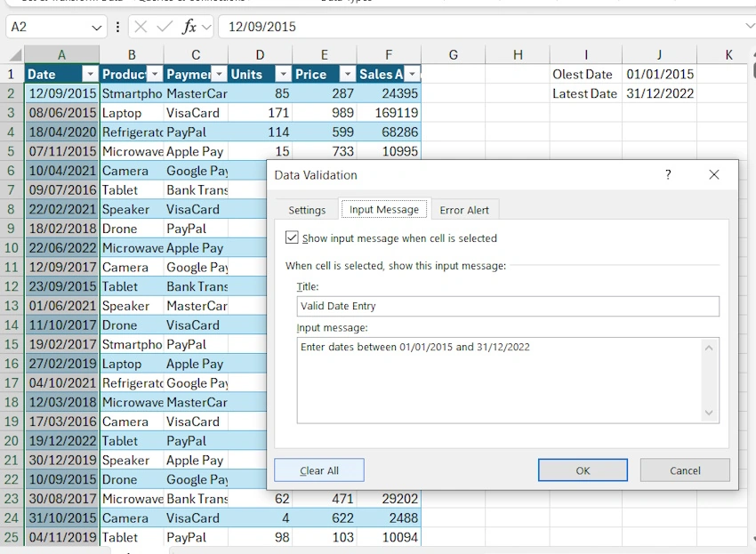Open the Payment column filter dropdown
756x554 pixels.
(x=219, y=75)
